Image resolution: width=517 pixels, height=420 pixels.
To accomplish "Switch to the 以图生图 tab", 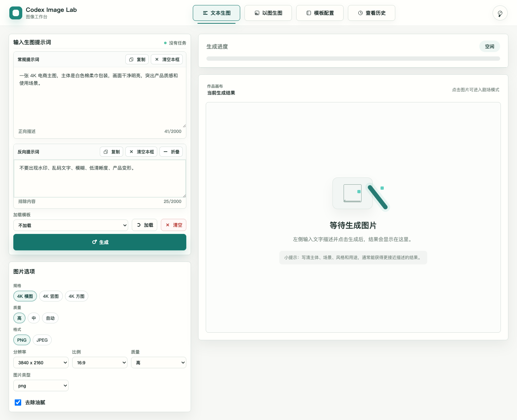I will [x=268, y=13].
